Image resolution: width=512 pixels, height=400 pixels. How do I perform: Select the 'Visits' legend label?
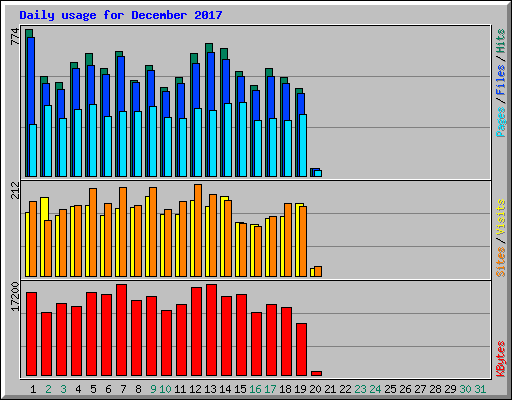(x=501, y=217)
